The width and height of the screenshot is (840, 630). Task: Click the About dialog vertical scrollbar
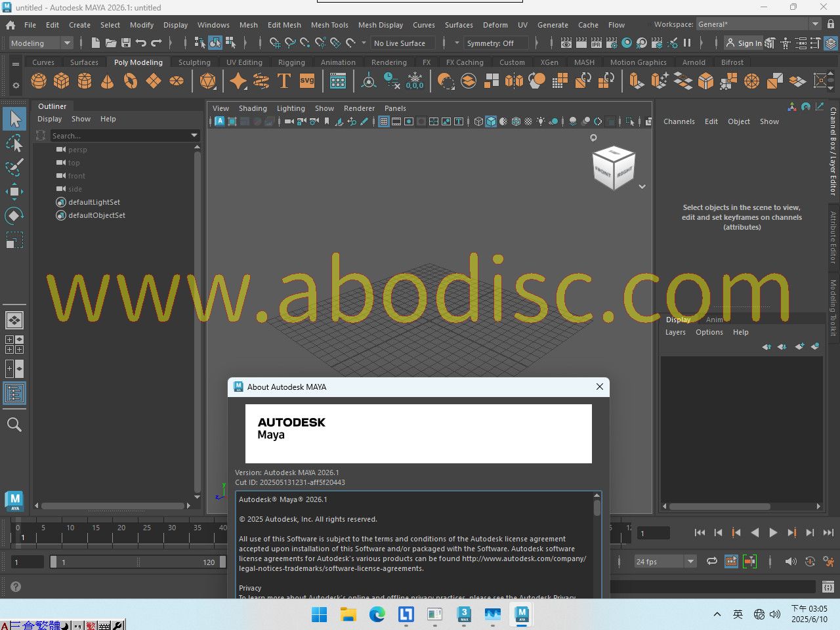pyautogui.click(x=597, y=545)
